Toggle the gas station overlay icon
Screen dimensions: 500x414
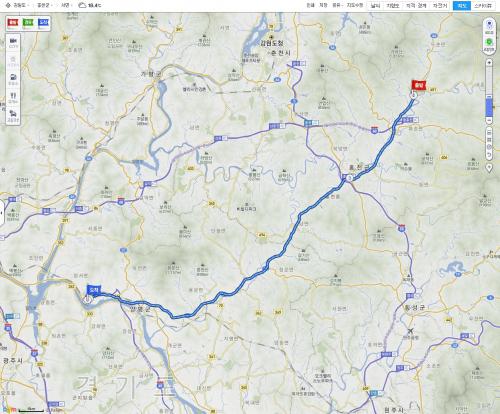(x=13, y=79)
